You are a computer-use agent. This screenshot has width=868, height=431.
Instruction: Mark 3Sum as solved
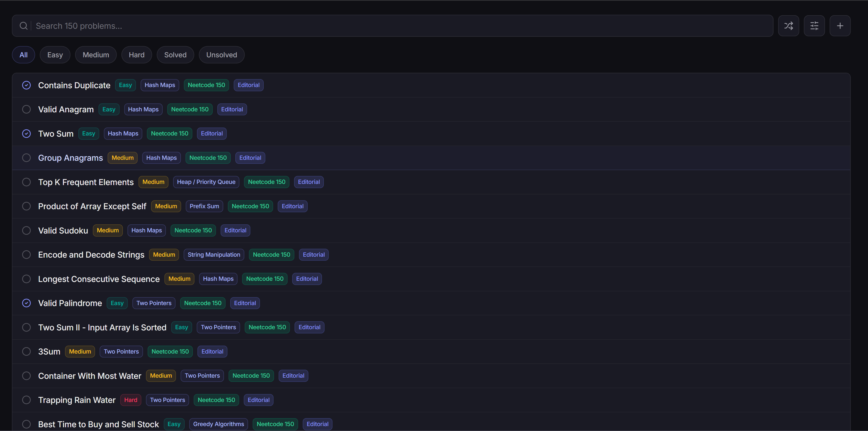point(26,351)
